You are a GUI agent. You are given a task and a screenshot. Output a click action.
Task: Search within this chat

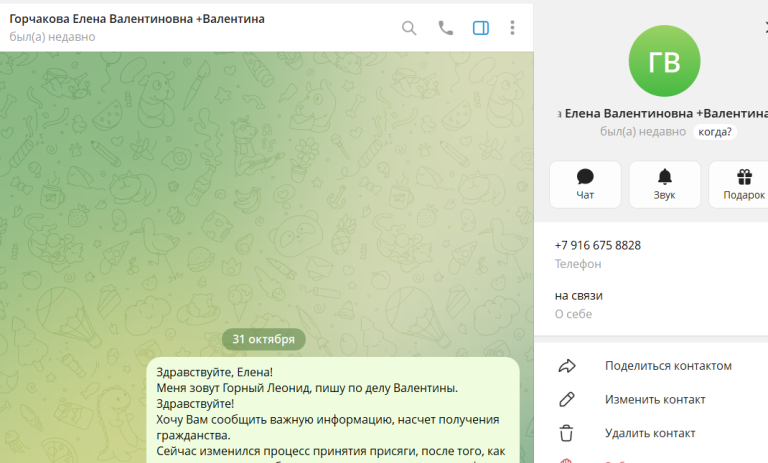pos(409,28)
